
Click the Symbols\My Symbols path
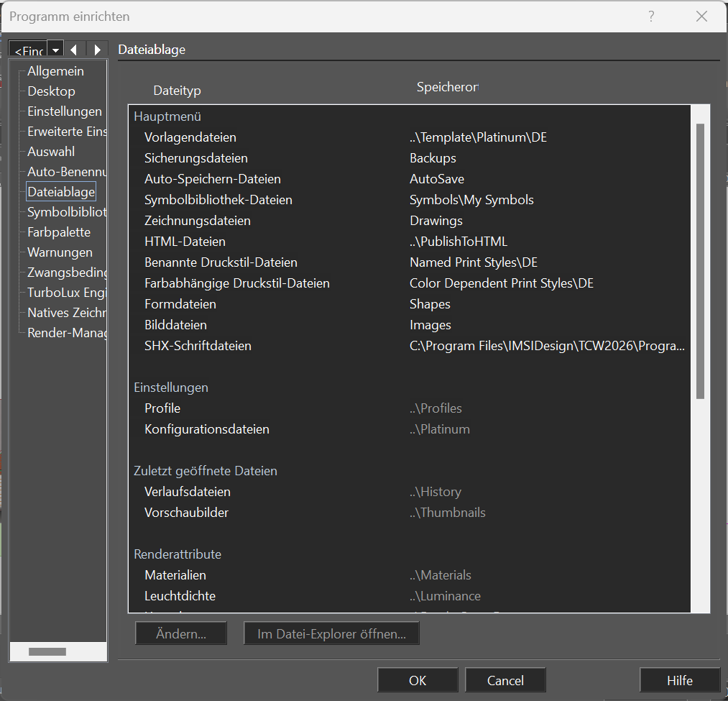[x=471, y=200]
